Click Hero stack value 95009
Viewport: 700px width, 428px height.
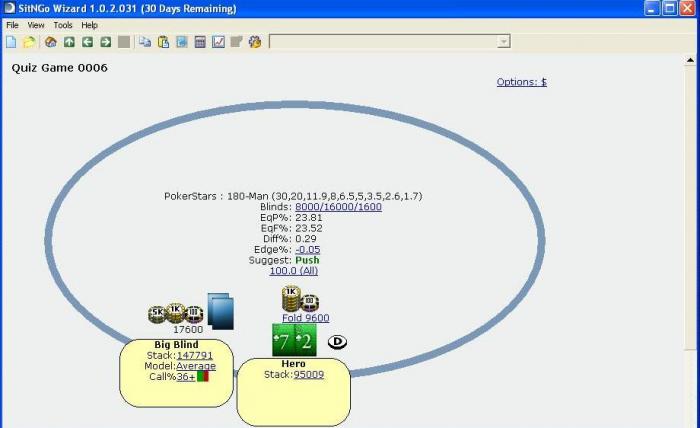tap(308, 374)
